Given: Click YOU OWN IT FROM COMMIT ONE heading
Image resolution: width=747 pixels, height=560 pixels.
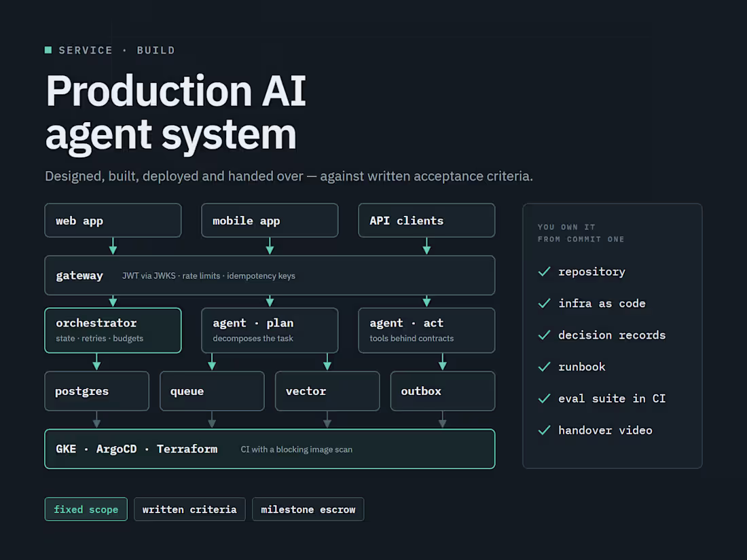Looking at the screenshot, I should pos(581,234).
